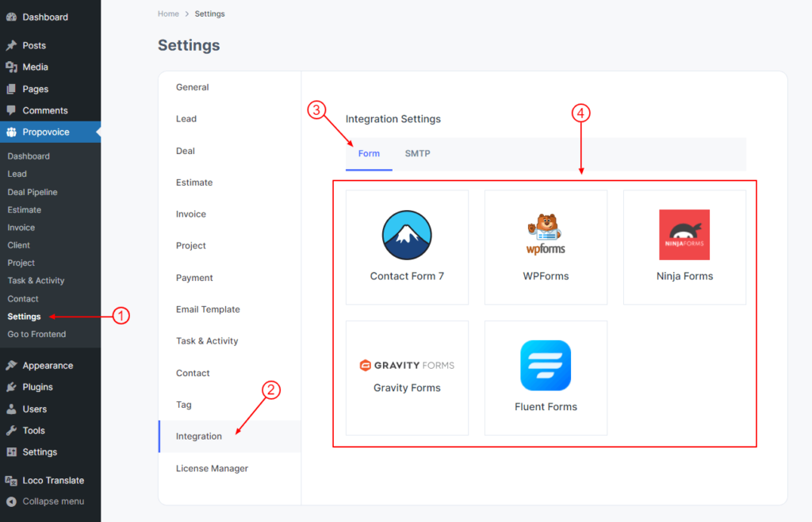Click the Integration Settings heading

[393, 118]
